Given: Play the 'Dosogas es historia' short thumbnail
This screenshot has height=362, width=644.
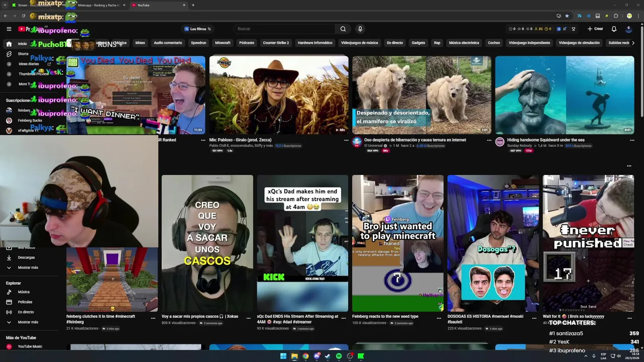Looking at the screenshot, I should tap(493, 243).
